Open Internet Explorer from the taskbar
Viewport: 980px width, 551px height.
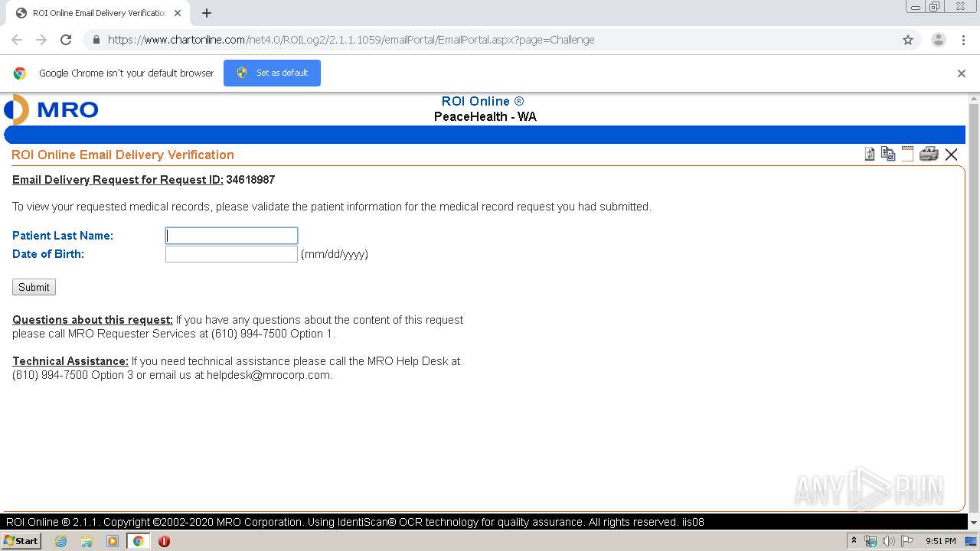[x=60, y=541]
